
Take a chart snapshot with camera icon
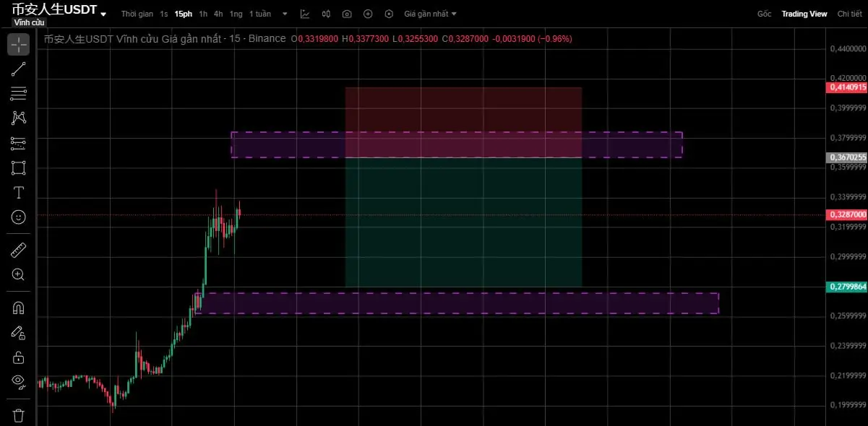tap(347, 14)
